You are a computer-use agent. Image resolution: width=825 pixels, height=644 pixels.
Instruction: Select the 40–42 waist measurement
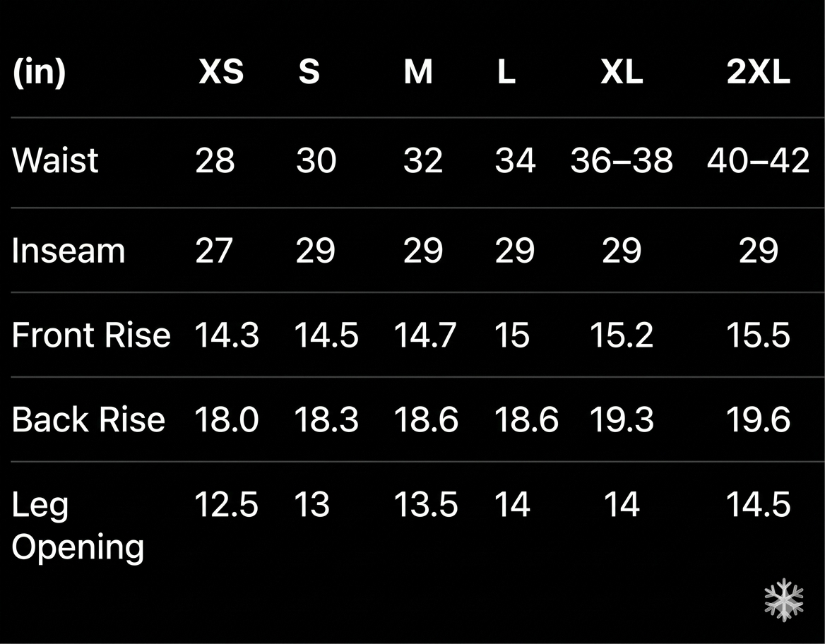click(x=758, y=160)
